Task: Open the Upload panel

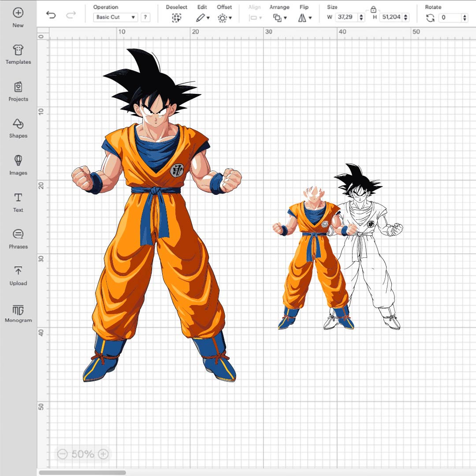Action: 18,276
